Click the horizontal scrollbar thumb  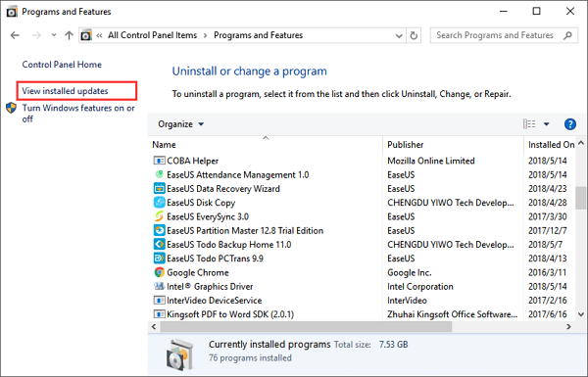tap(306, 327)
